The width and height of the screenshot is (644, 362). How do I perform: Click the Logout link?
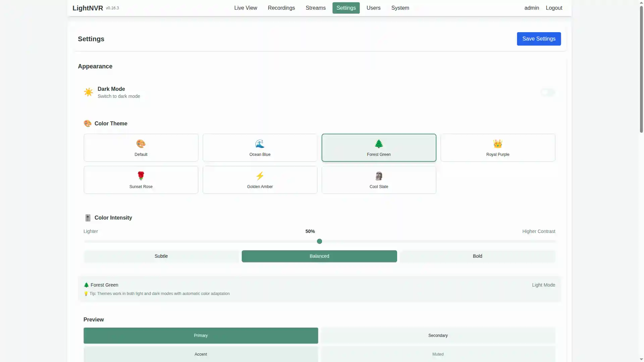pos(554,8)
